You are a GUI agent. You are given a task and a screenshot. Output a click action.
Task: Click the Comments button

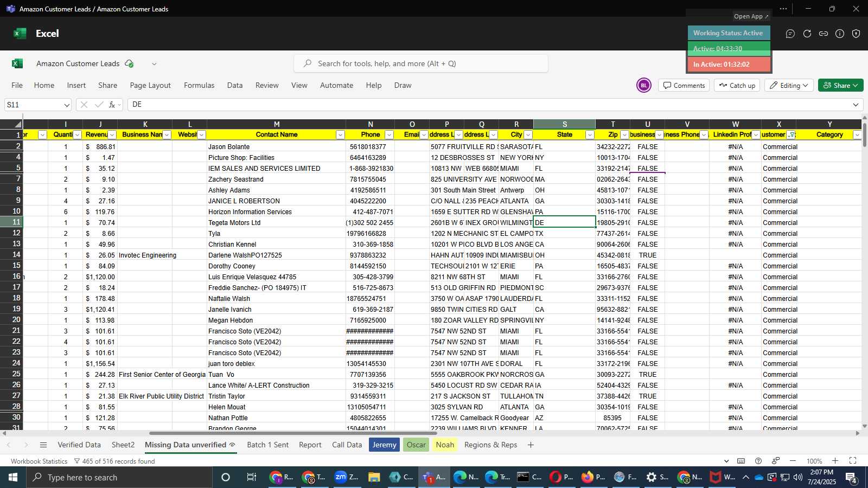tap(684, 85)
